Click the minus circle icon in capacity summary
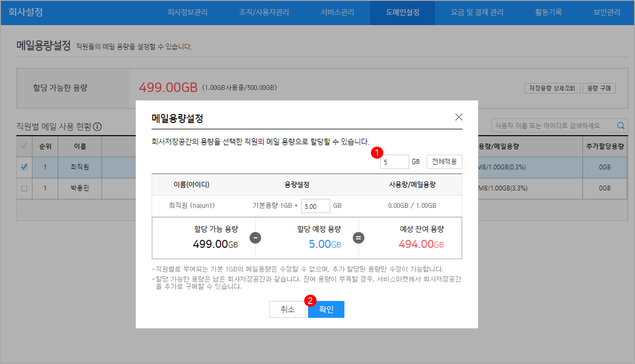Image resolution: width=635 pixels, height=364 pixels. pos(255,238)
